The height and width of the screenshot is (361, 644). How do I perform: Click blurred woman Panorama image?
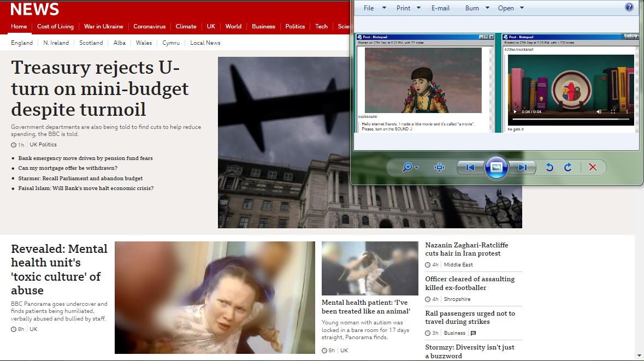pos(215,297)
